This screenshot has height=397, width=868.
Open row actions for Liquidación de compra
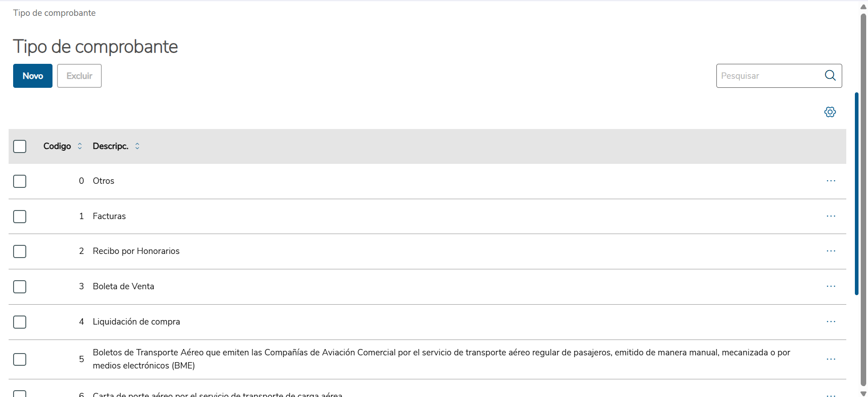831,322
